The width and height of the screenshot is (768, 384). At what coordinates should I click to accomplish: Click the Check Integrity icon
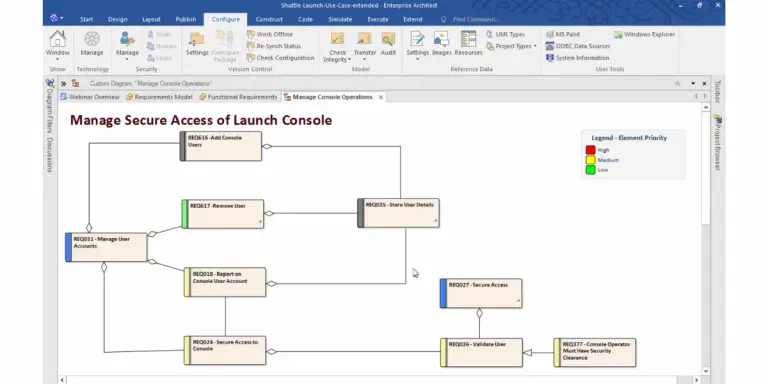click(x=337, y=39)
